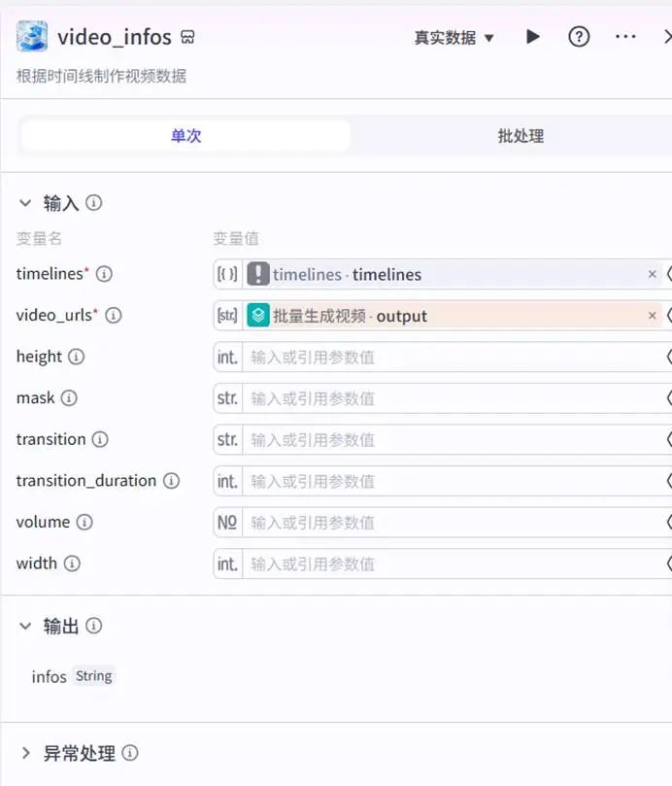
Task: Open the more options ellipsis menu
Action: click(x=625, y=37)
